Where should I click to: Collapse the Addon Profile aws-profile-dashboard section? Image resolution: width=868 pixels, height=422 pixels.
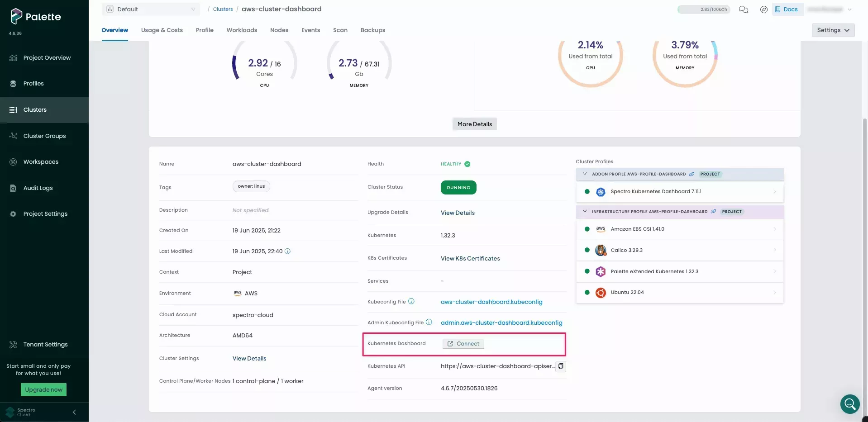[585, 174]
